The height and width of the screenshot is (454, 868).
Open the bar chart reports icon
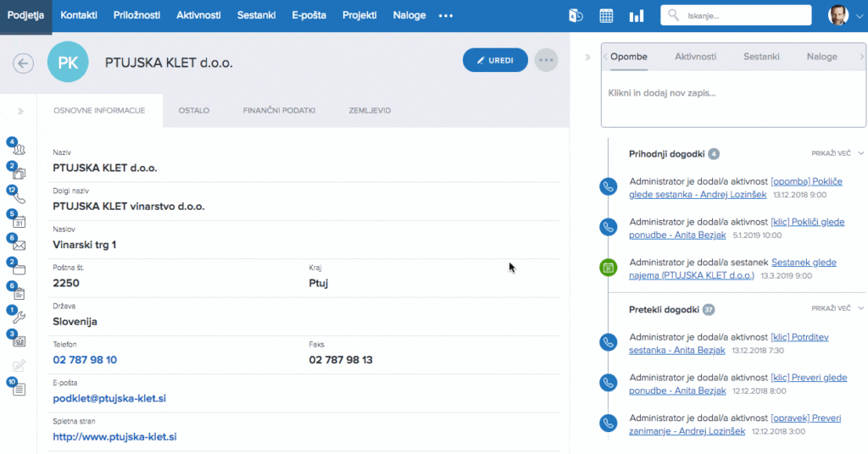click(x=636, y=16)
